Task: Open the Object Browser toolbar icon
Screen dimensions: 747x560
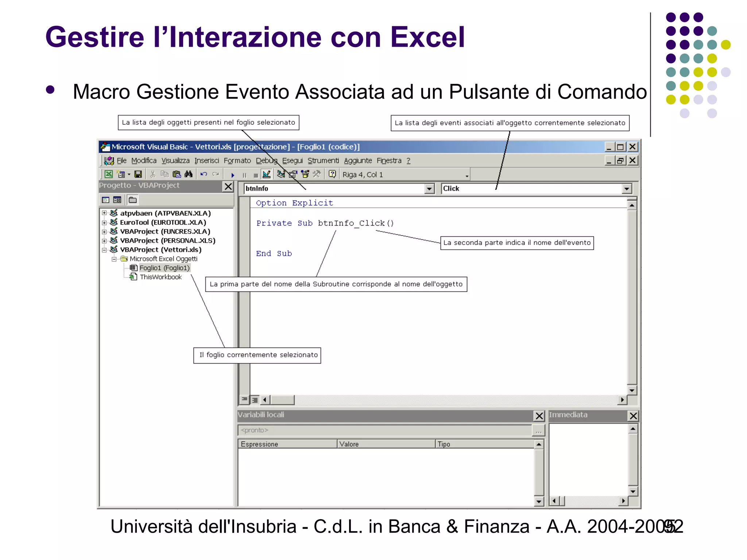Action: click(x=305, y=174)
